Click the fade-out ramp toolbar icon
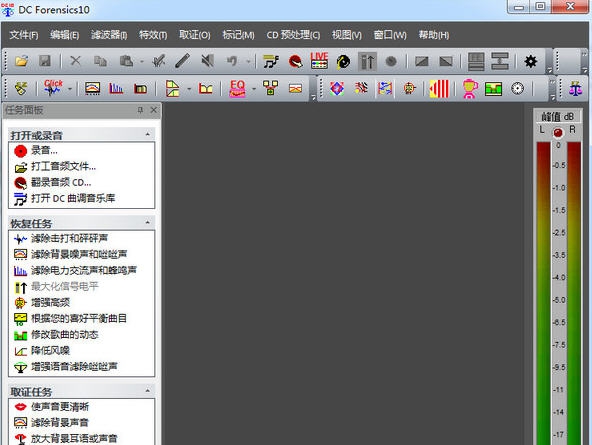 [x=446, y=61]
